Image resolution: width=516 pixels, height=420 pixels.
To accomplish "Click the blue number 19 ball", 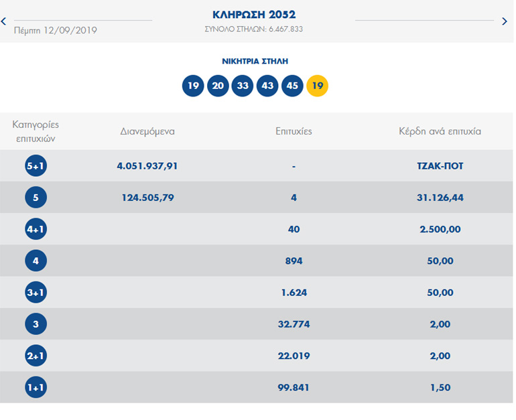I will pos(193,86).
